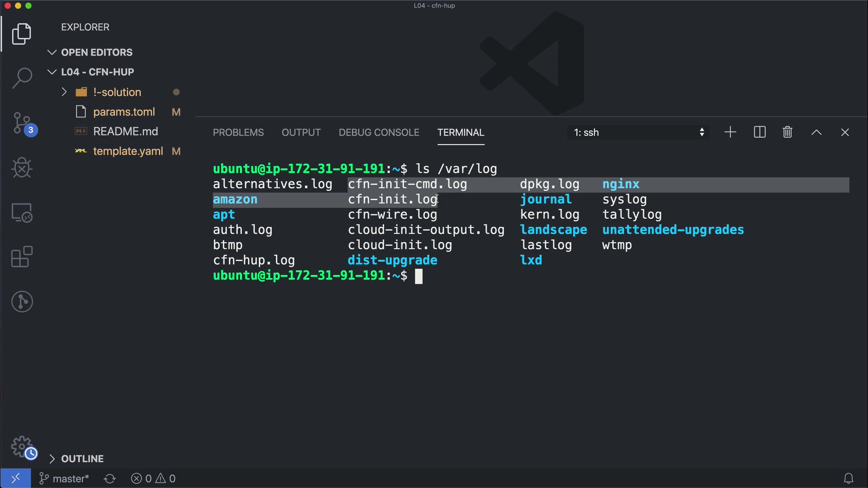
Task: Open the Run and Debug view
Action: click(x=22, y=168)
